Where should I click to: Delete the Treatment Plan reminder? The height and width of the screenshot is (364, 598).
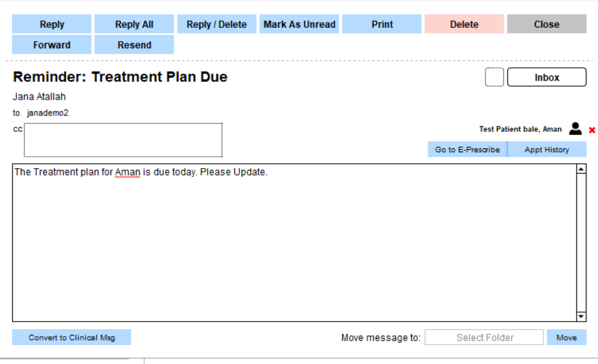[x=464, y=24]
